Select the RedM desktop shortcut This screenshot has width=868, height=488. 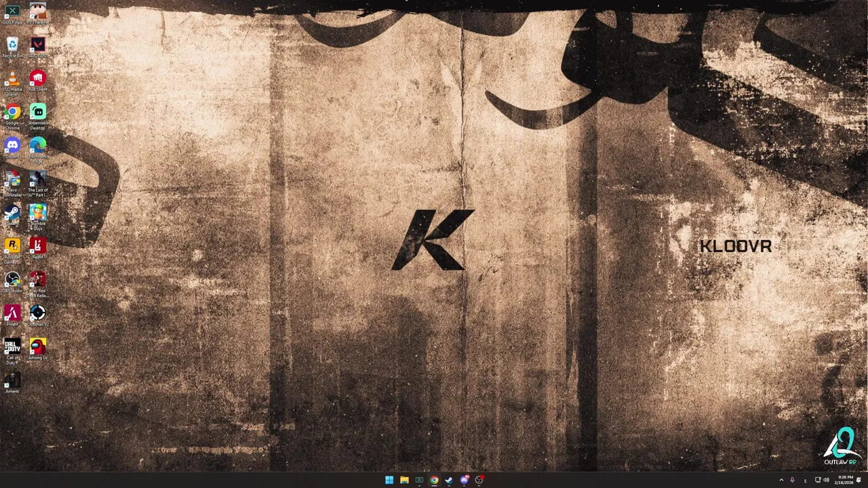(x=38, y=249)
